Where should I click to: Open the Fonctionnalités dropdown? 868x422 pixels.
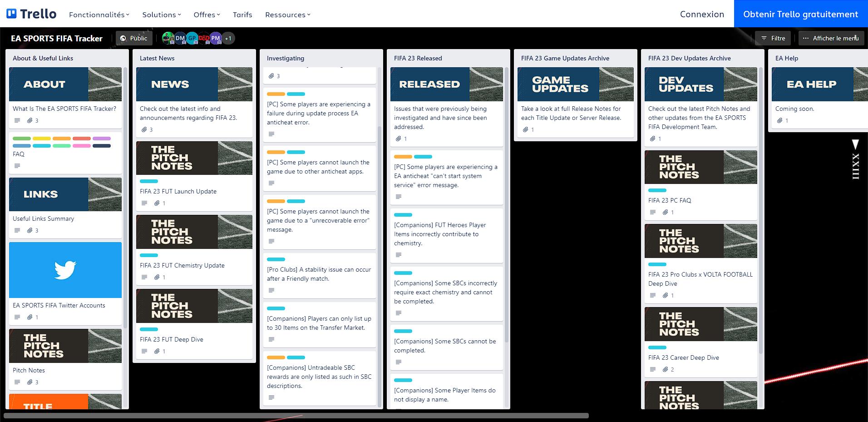click(x=98, y=15)
